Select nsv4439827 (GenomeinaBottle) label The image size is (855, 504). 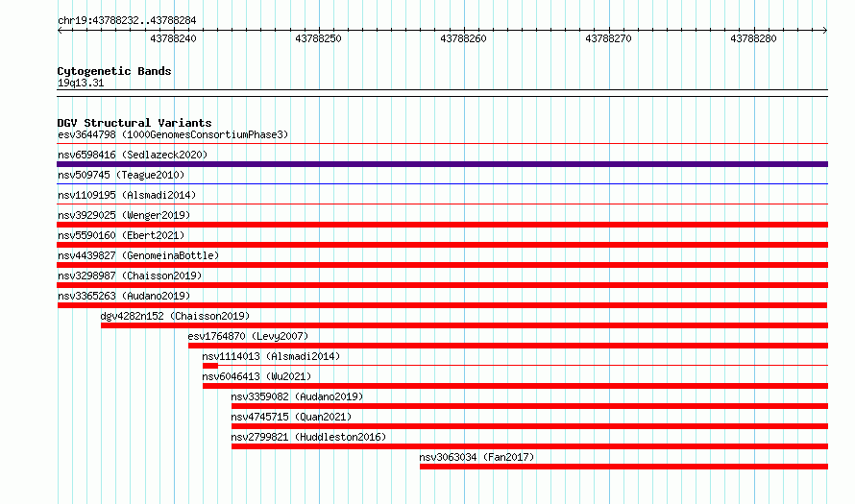[x=138, y=255]
